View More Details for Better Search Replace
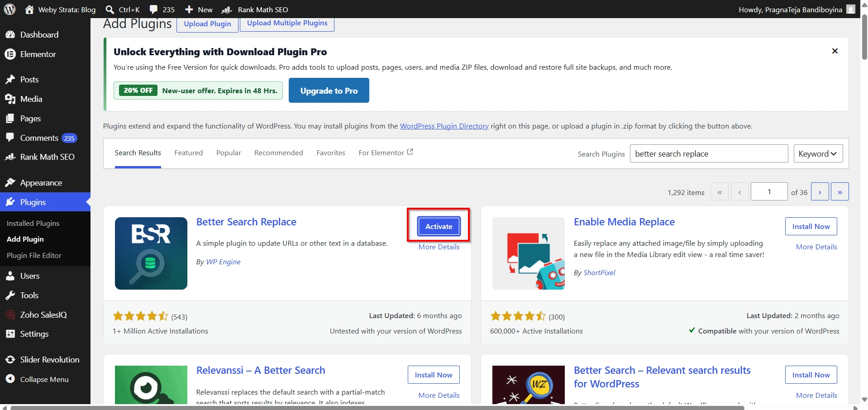Image resolution: width=868 pixels, height=410 pixels. (x=439, y=247)
